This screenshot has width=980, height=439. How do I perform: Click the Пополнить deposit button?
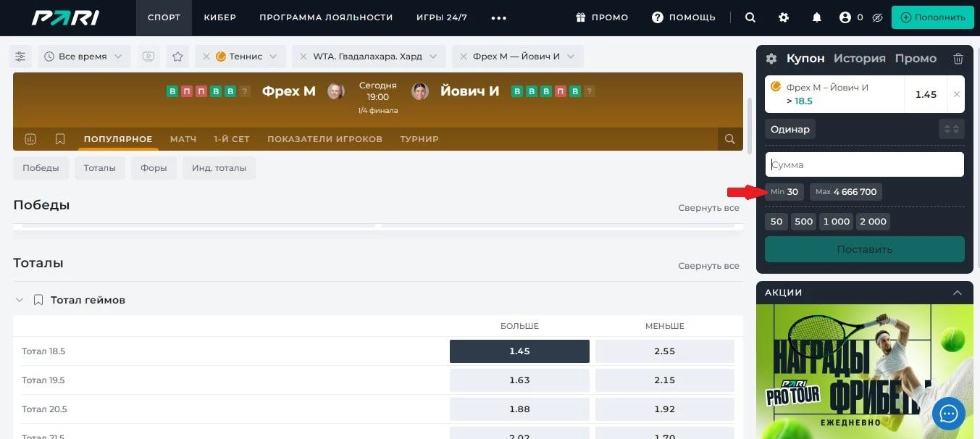(x=933, y=17)
